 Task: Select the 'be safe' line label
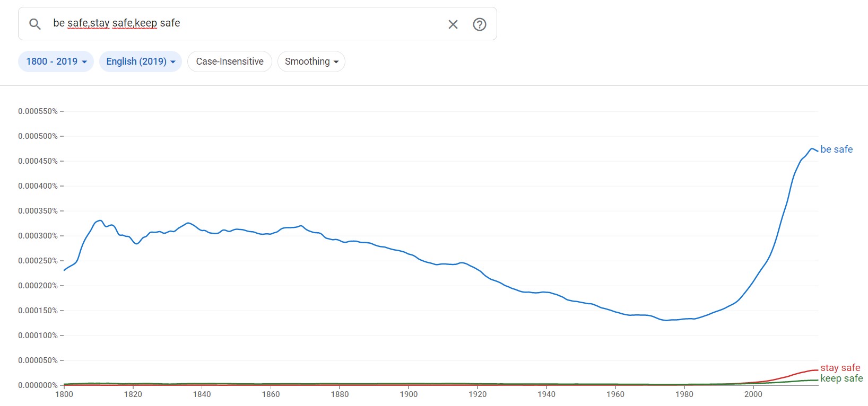click(836, 149)
